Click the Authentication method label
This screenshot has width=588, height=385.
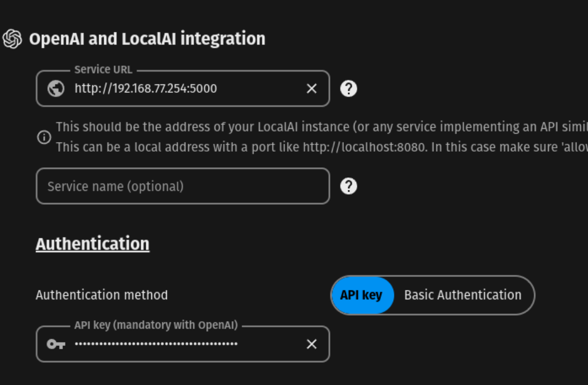101,295
